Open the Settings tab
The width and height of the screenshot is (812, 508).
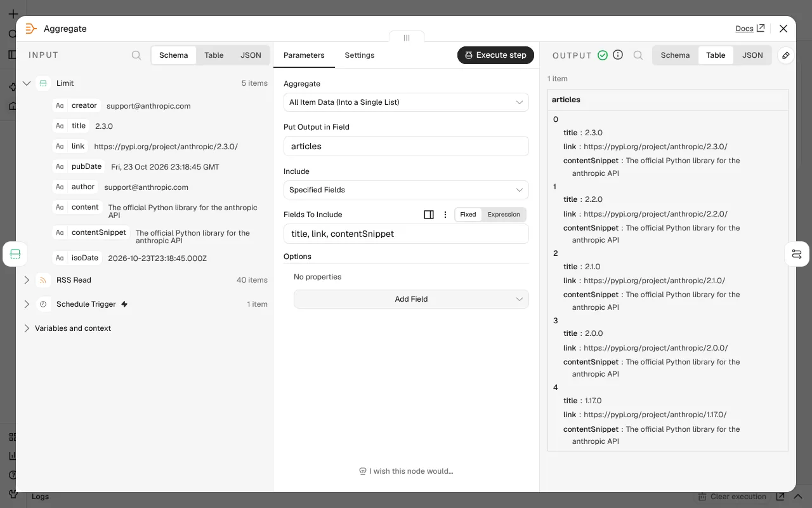pos(360,55)
